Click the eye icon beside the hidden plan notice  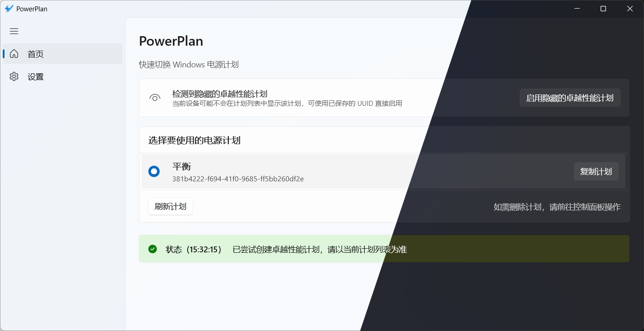[155, 98]
